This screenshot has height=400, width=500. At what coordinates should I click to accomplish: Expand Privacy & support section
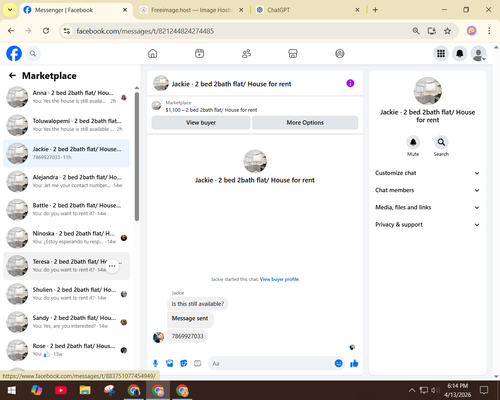(428, 225)
